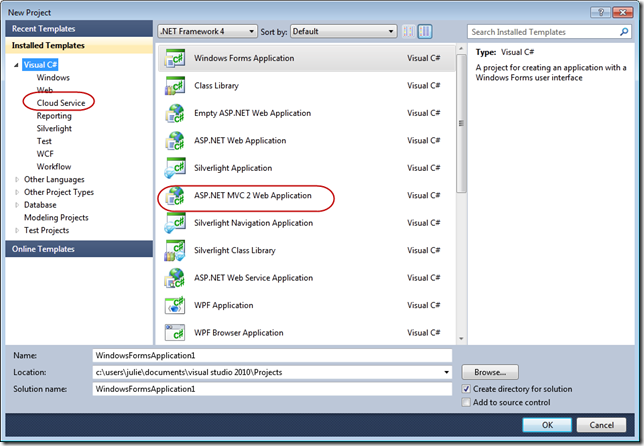Image resolution: width=644 pixels, height=446 pixels.
Task: Expand the Test Projects node
Action: click(17, 230)
